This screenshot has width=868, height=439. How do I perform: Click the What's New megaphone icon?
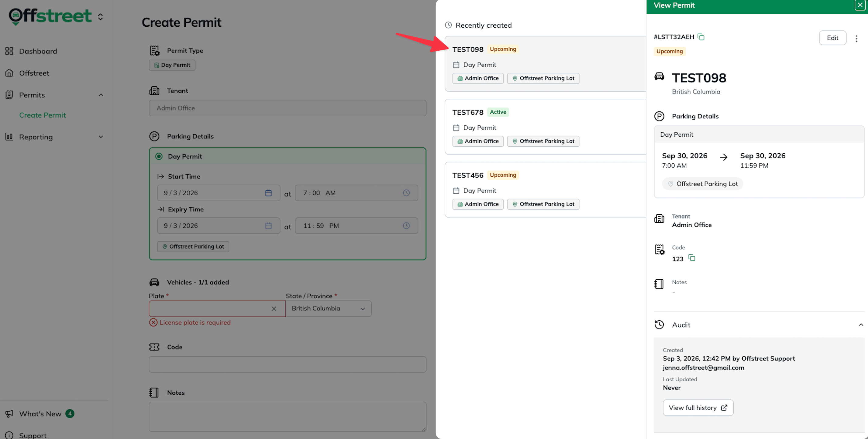[x=9, y=414]
